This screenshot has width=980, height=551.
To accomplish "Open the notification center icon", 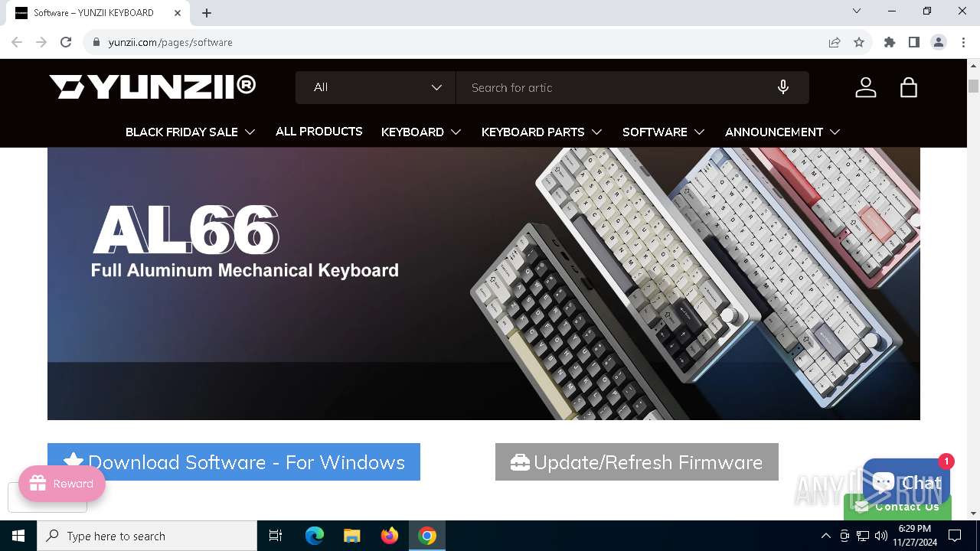I will [x=955, y=536].
